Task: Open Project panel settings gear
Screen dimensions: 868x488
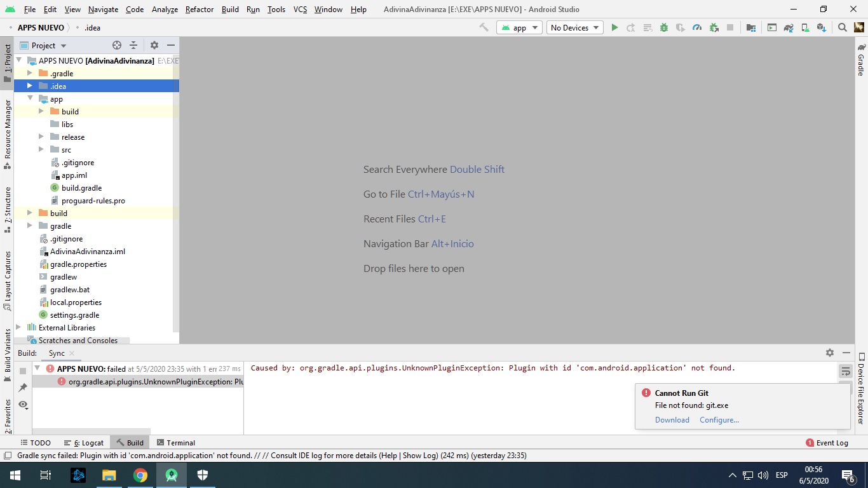Action: point(154,45)
